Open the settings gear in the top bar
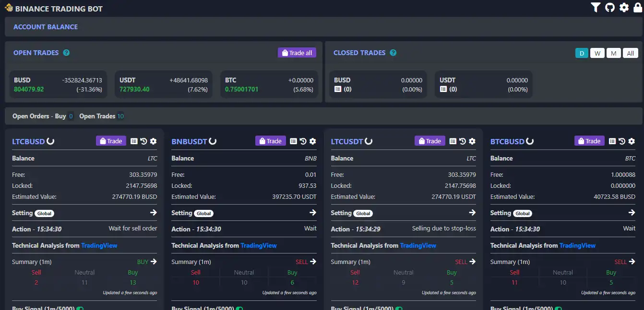644x310 pixels. click(x=624, y=7)
